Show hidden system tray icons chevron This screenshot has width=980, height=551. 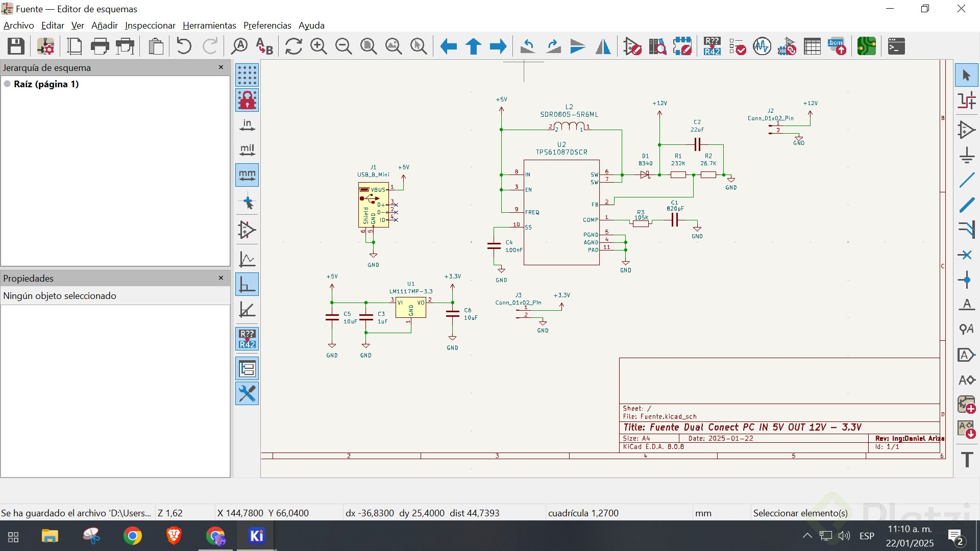(807, 536)
